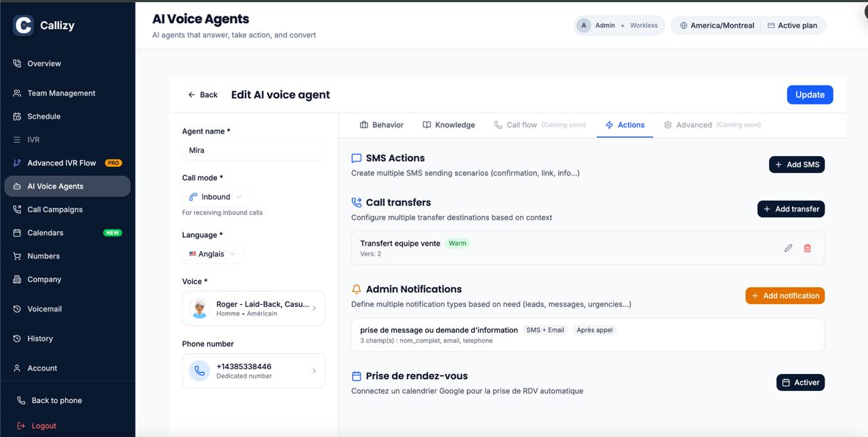This screenshot has width=868, height=437.
Task: Click the Prise de rendez-vous calendar icon
Action: 356,376
